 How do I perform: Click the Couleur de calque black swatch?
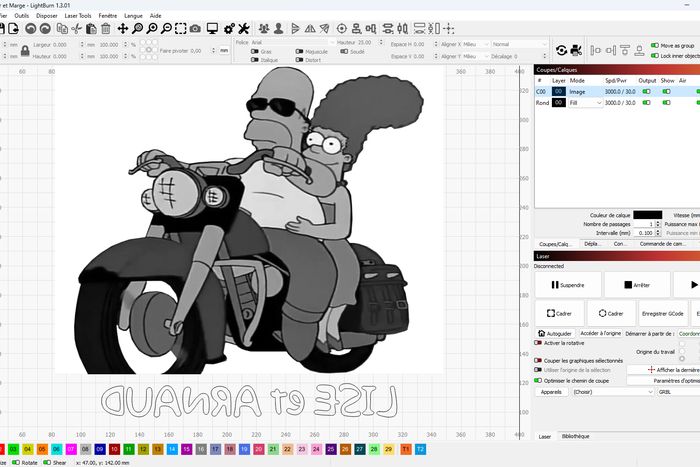pyautogui.click(x=647, y=215)
